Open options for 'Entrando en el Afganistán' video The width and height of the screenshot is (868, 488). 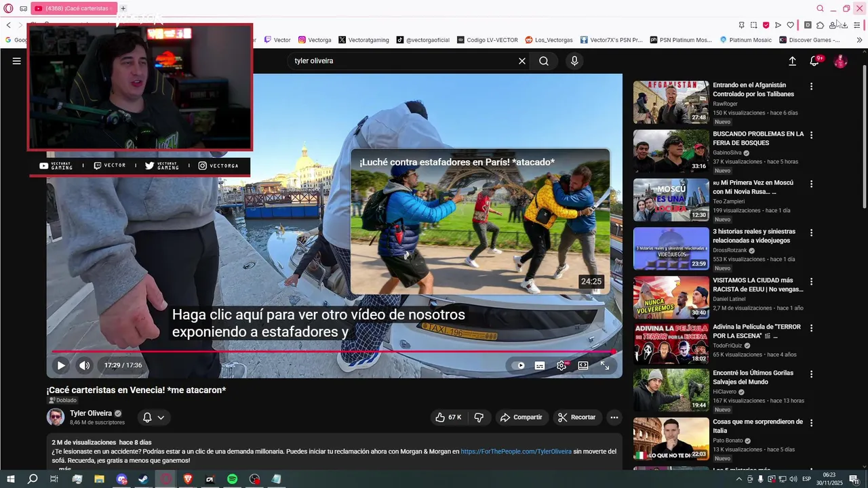pyautogui.click(x=811, y=87)
